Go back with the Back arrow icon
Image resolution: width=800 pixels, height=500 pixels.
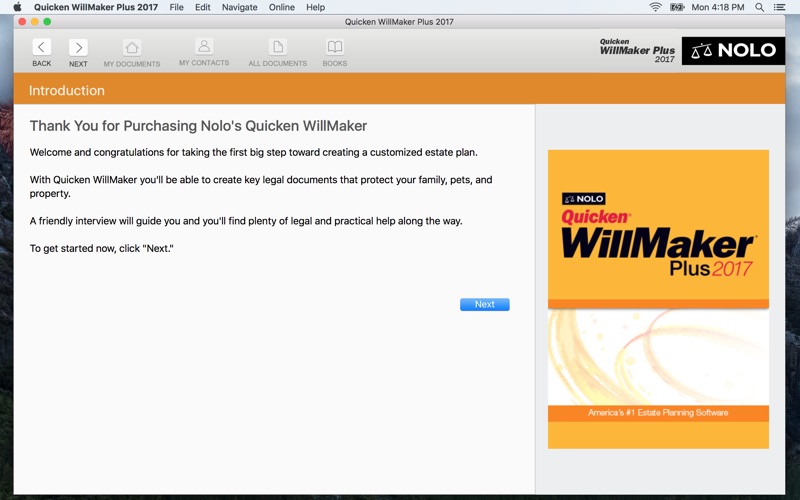pos(41,47)
